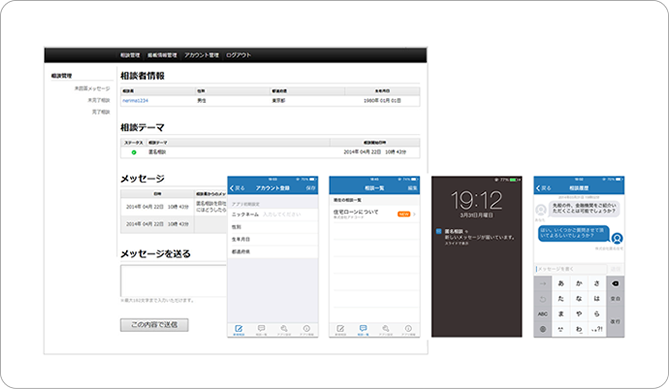Tap the や key on the keyboard
The width and height of the screenshot is (669, 389).
click(x=579, y=314)
